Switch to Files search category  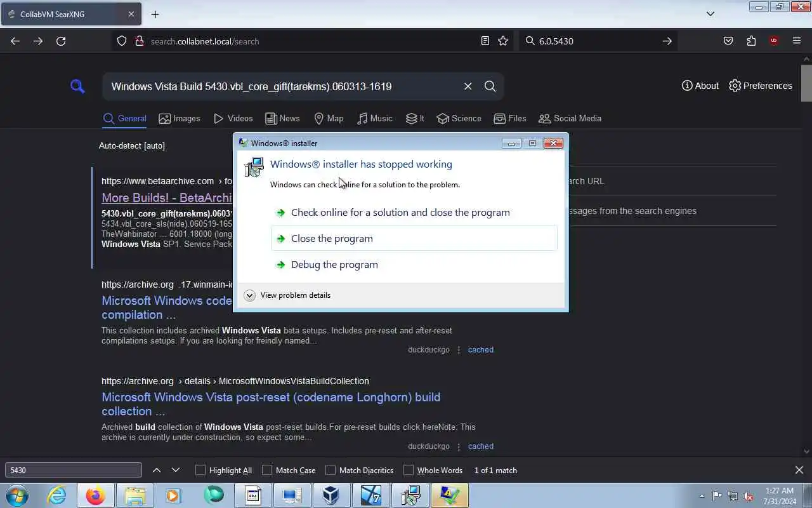pos(510,118)
